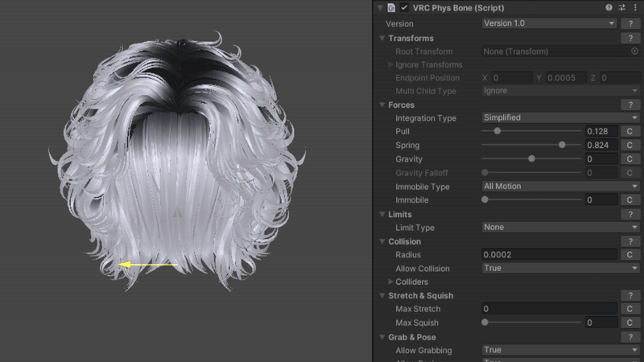Open the Multi Child Type dropdown

coord(560,91)
